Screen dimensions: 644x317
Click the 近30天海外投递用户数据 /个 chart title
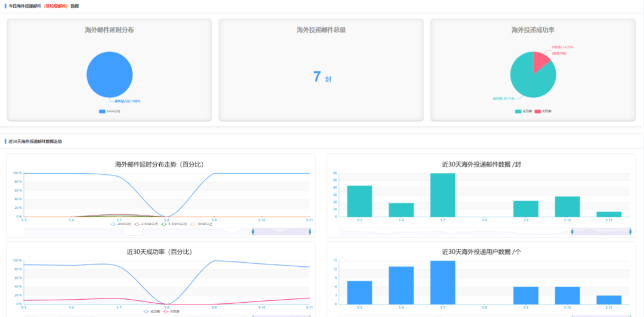pyautogui.click(x=481, y=251)
